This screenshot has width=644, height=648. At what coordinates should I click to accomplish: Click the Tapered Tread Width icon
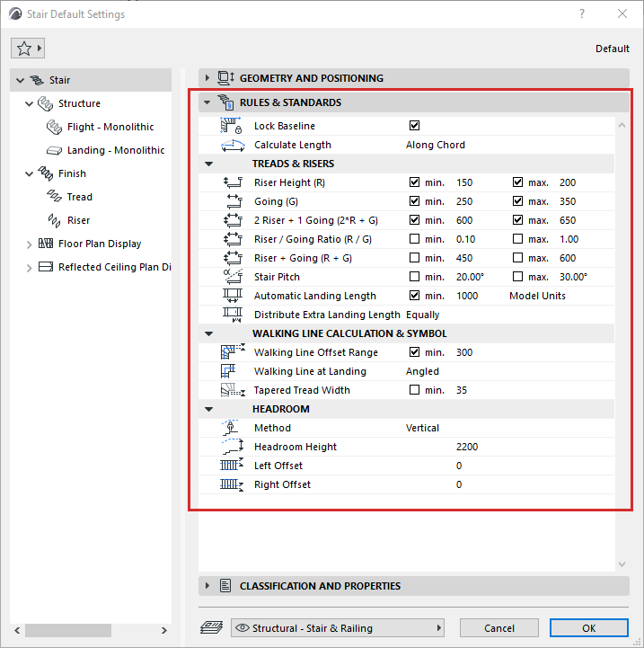coord(233,390)
